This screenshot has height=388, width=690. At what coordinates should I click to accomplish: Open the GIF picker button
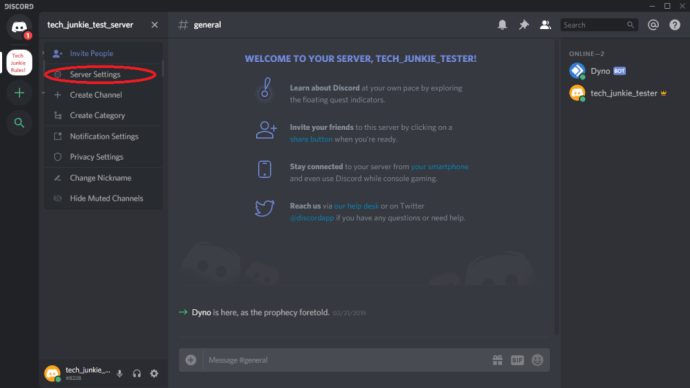(517, 360)
